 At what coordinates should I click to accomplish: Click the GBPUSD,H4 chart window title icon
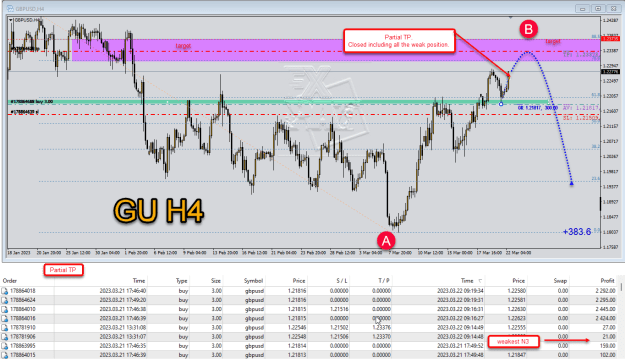[10, 8]
